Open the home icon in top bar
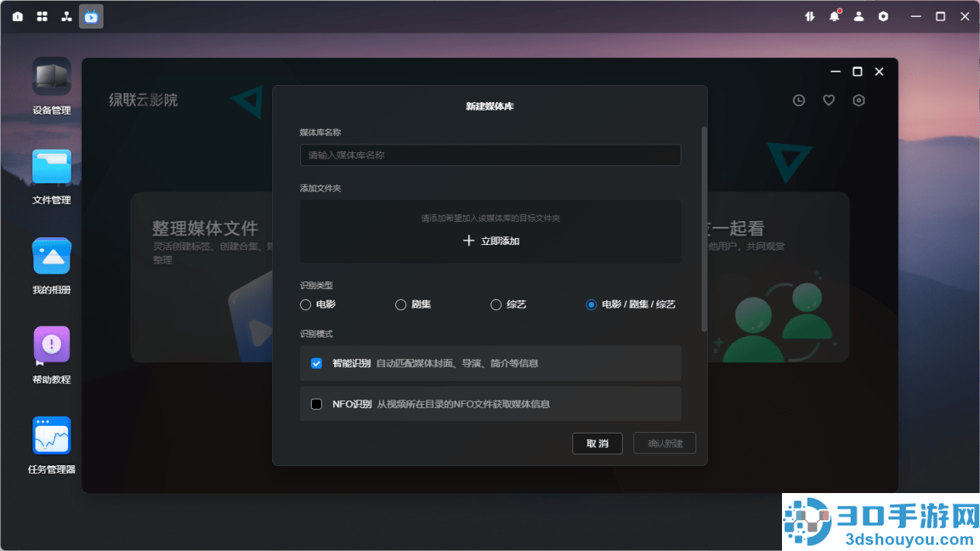Screen dimensions: 980x551 (x=18, y=16)
